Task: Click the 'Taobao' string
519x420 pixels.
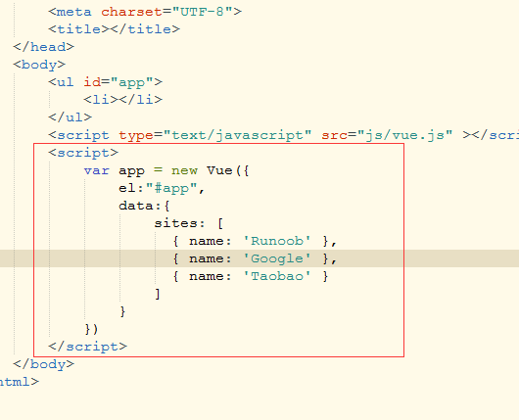Action: (x=277, y=276)
